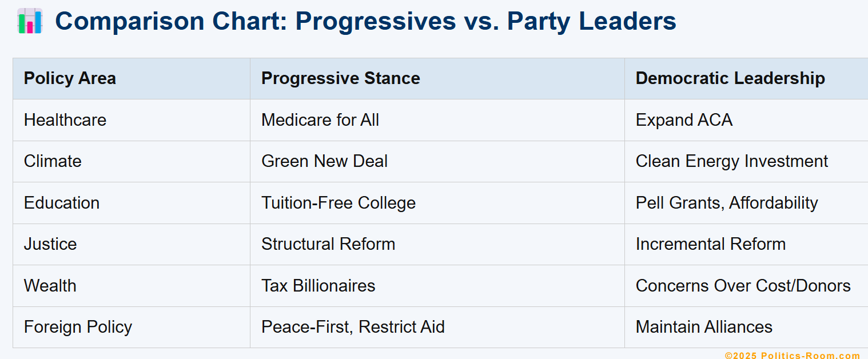Click the Medicare for All cell
This screenshot has width=868, height=359.
click(x=437, y=120)
